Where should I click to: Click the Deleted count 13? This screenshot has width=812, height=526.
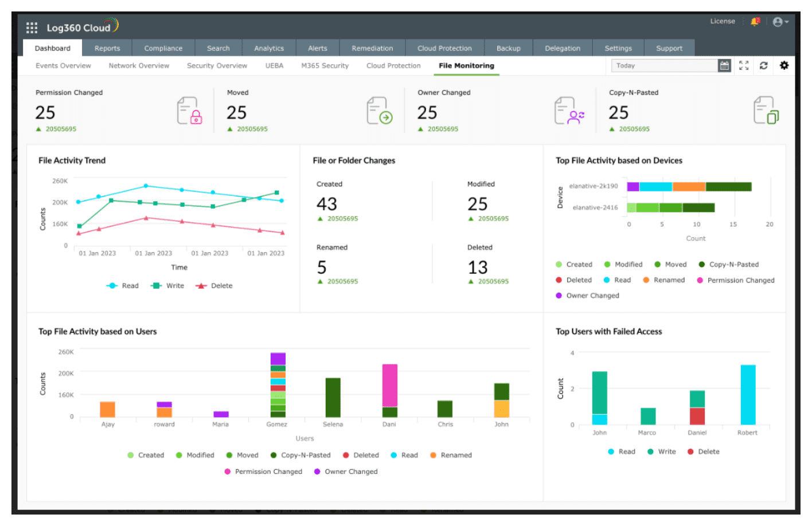(478, 268)
